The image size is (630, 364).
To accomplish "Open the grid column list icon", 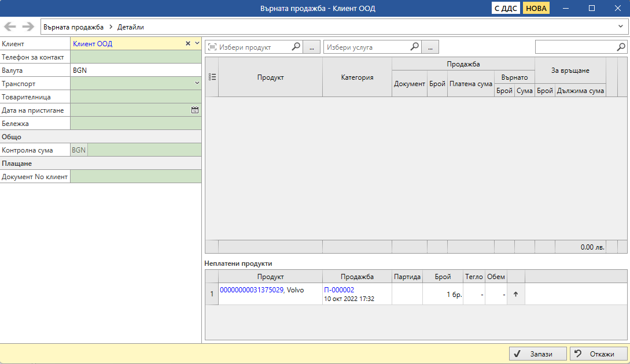I will pos(212,77).
